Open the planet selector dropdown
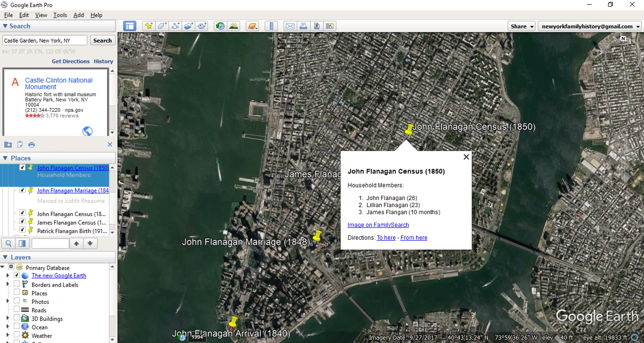This screenshot has width=644, height=343. pyautogui.click(x=252, y=26)
